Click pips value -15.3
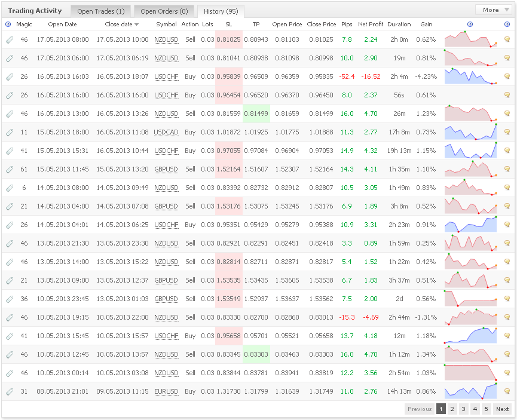Screen dimensions: 517x420 tap(347, 317)
